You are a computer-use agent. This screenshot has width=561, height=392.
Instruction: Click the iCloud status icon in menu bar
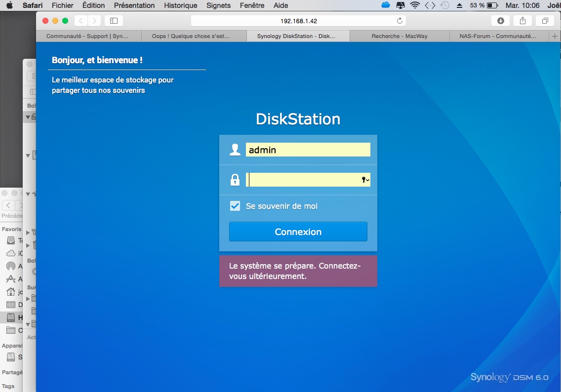click(386, 5)
